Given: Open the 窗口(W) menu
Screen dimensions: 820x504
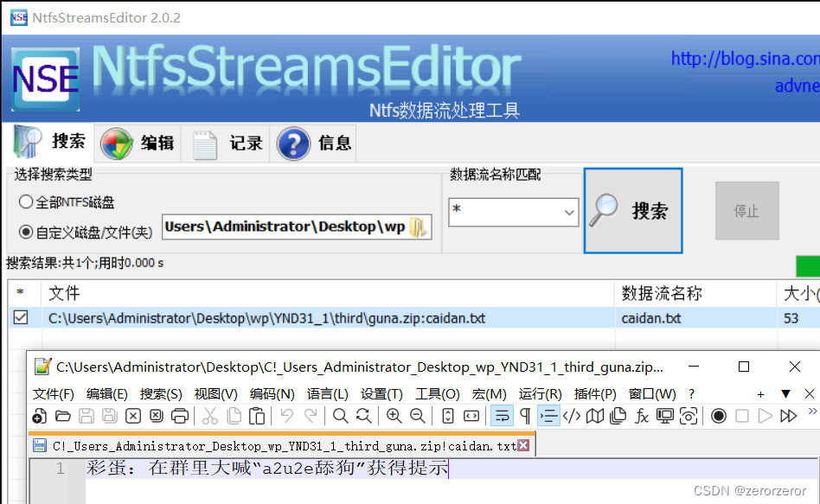Looking at the screenshot, I should coord(652,394).
